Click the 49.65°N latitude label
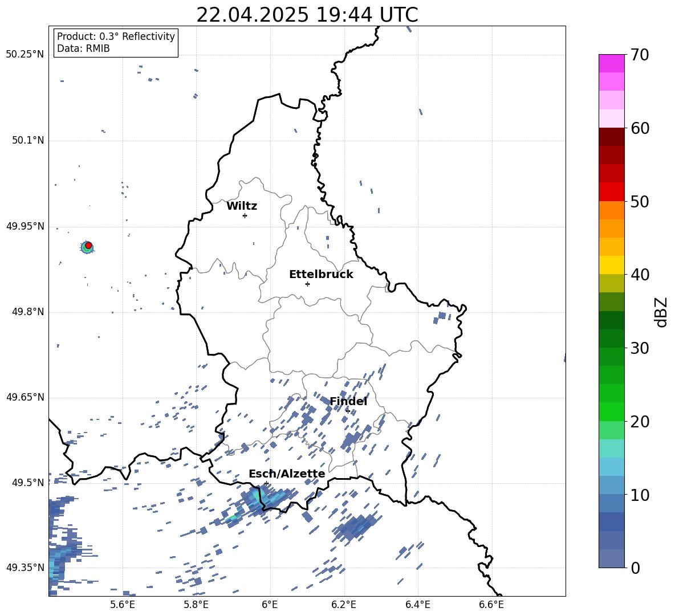The width and height of the screenshot is (675, 616). (25, 397)
